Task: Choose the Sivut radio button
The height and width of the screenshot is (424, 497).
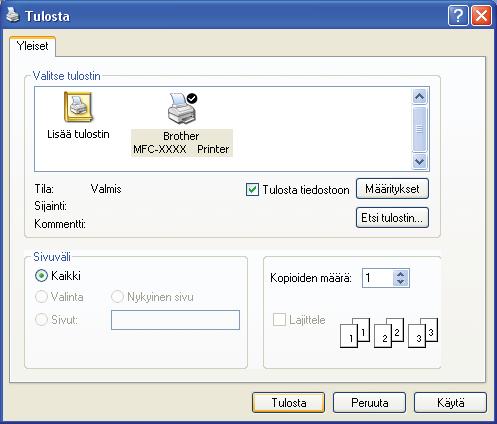Action: point(41,320)
